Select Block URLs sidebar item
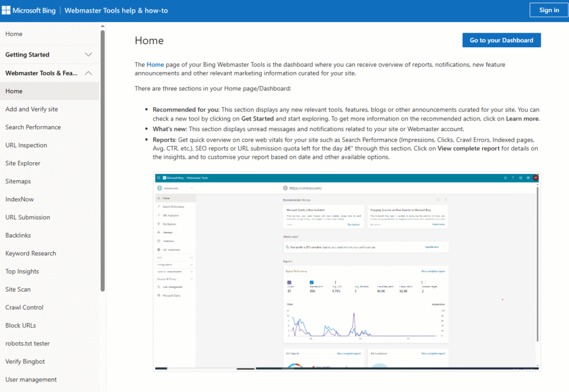Viewport: 569px width, 392px height. [x=21, y=325]
